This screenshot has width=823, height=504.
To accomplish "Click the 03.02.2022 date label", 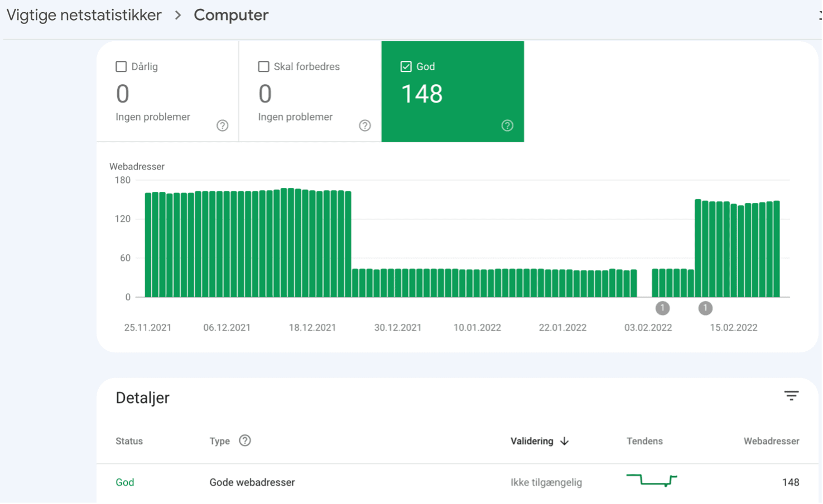I will click(648, 328).
